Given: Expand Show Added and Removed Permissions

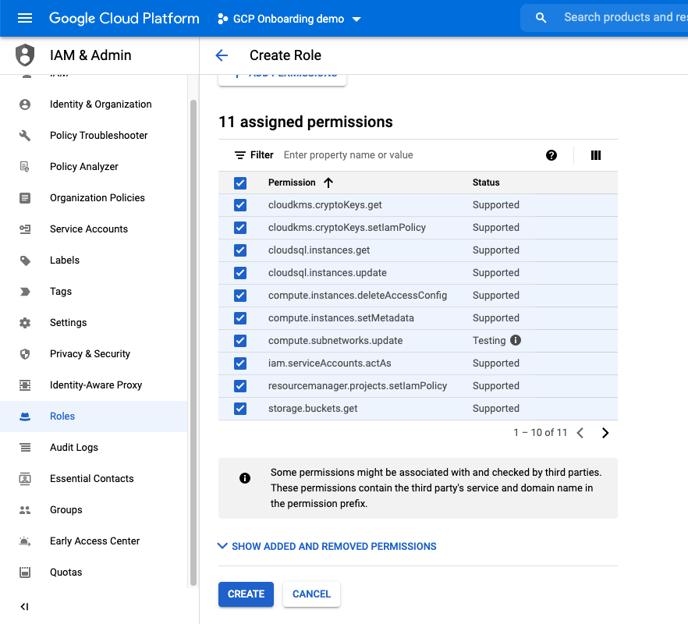Looking at the screenshot, I should (327, 546).
